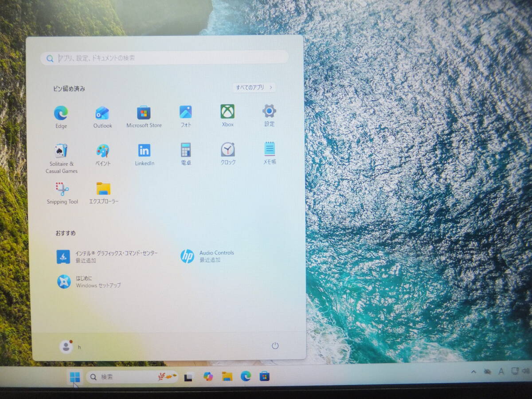Click the IME A input mode indicator
The width and height of the screenshot is (532, 399).
(x=501, y=372)
